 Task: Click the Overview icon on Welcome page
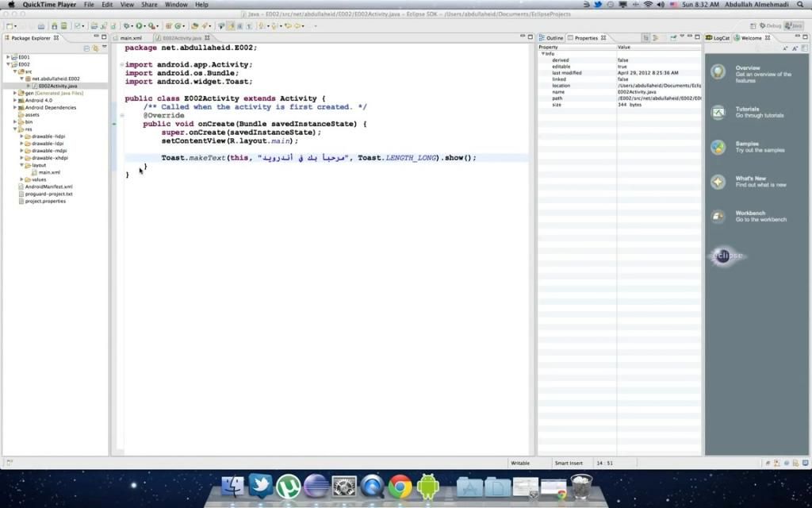pos(718,71)
